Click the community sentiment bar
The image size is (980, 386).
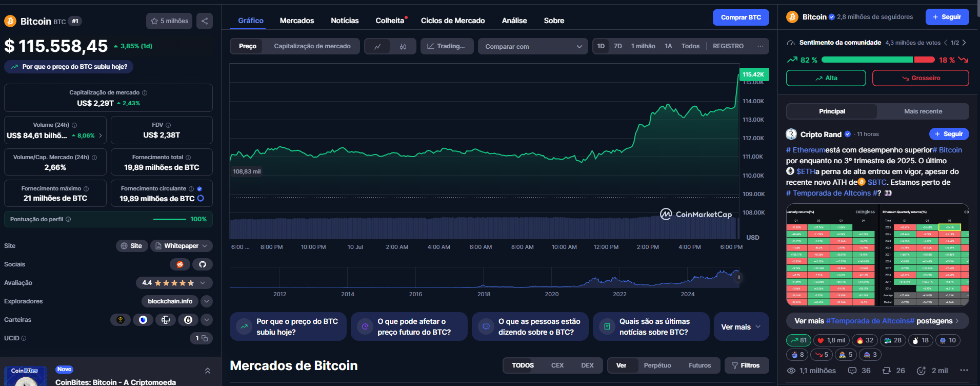[878, 60]
